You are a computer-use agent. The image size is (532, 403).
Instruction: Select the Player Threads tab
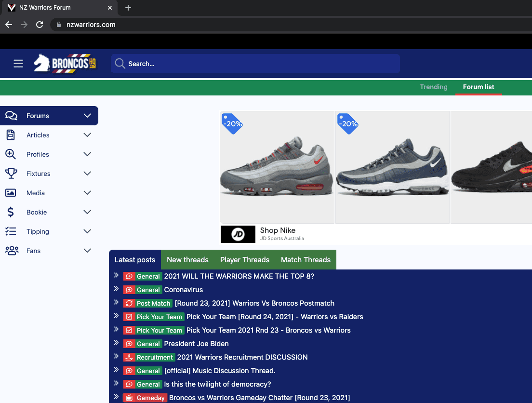coord(245,260)
